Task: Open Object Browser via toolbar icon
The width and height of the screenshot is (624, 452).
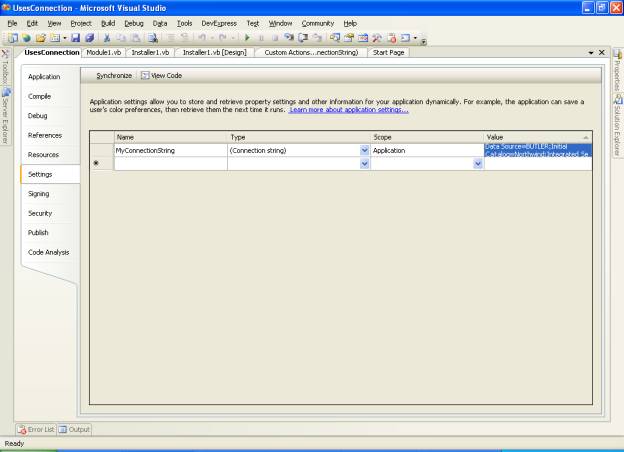Action: 363,38
